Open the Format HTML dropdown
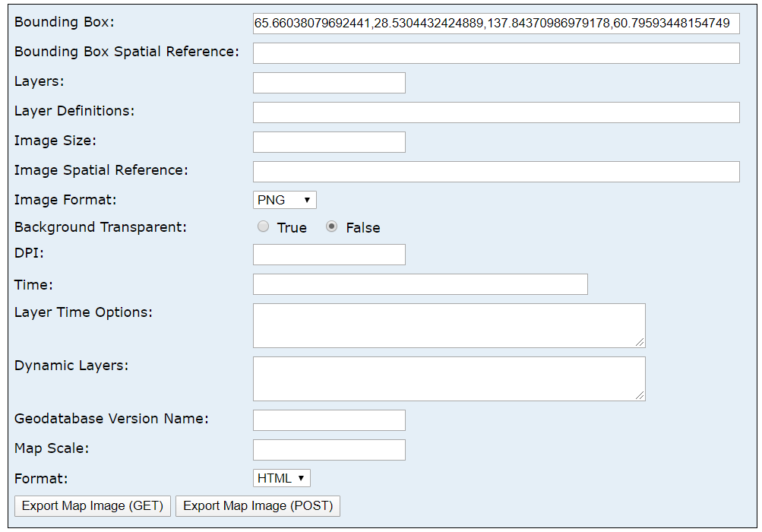 [281, 478]
